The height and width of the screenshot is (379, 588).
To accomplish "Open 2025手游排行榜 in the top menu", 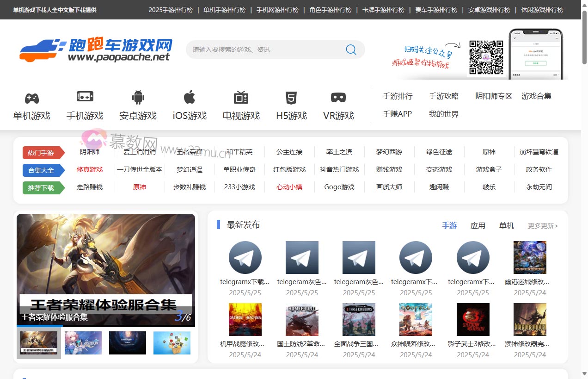I will point(171,9).
